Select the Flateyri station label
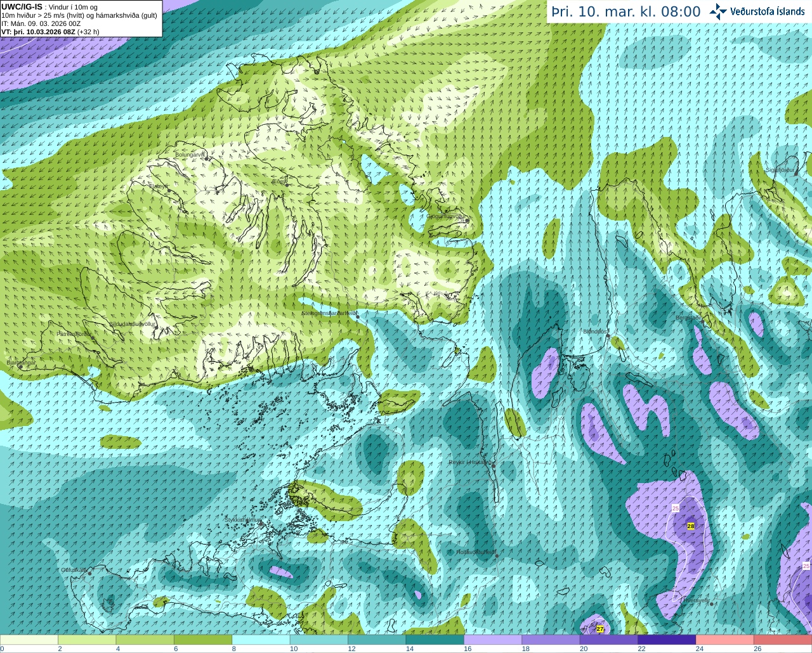This screenshot has width=812, height=653. pyautogui.click(x=159, y=186)
